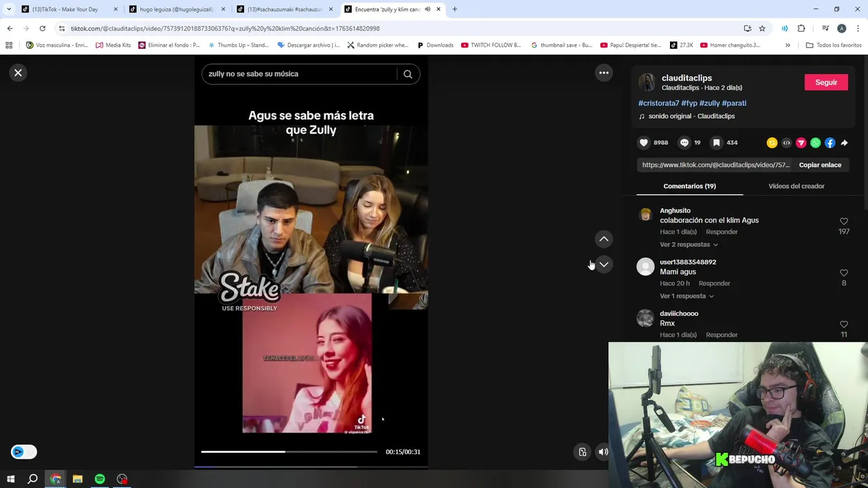Image resolution: width=868 pixels, height=488 pixels.
Task: Open the Windows Start menu
Action: [x=11, y=479]
